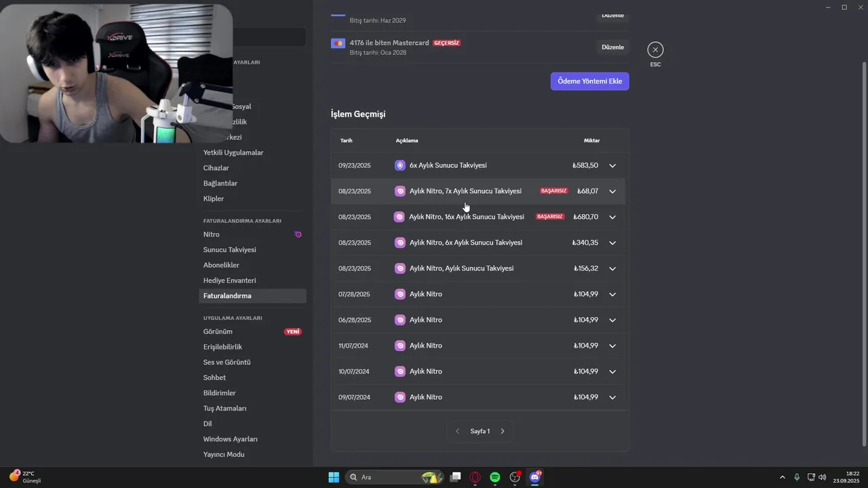Go to the previous transaction history page
The width and height of the screenshot is (868, 488).
458,431
